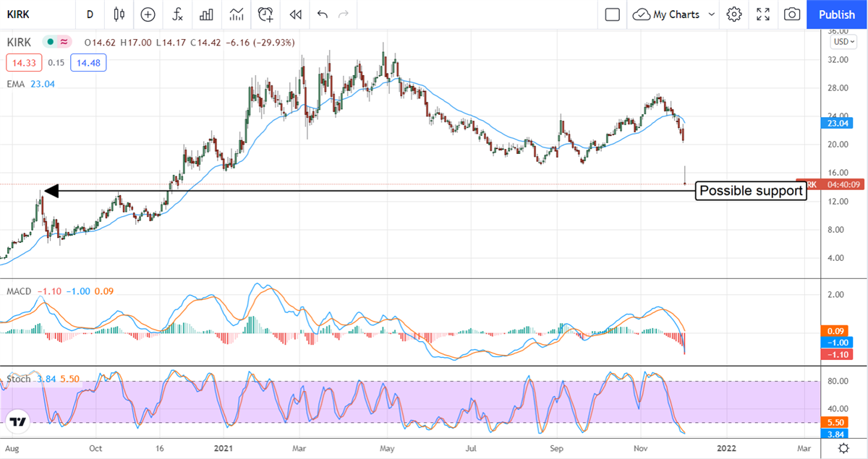Select the EMA indicator legend
Image resolution: width=868 pixels, height=459 pixels.
tap(30, 84)
